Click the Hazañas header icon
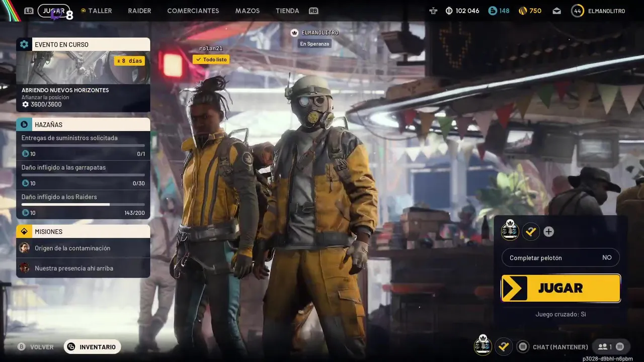Image resolution: width=644 pixels, height=362 pixels. tap(24, 124)
